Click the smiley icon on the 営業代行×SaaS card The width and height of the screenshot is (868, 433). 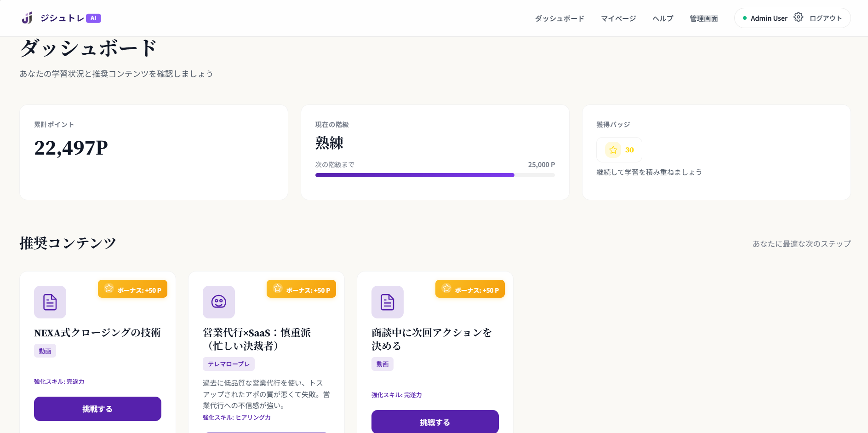point(219,302)
